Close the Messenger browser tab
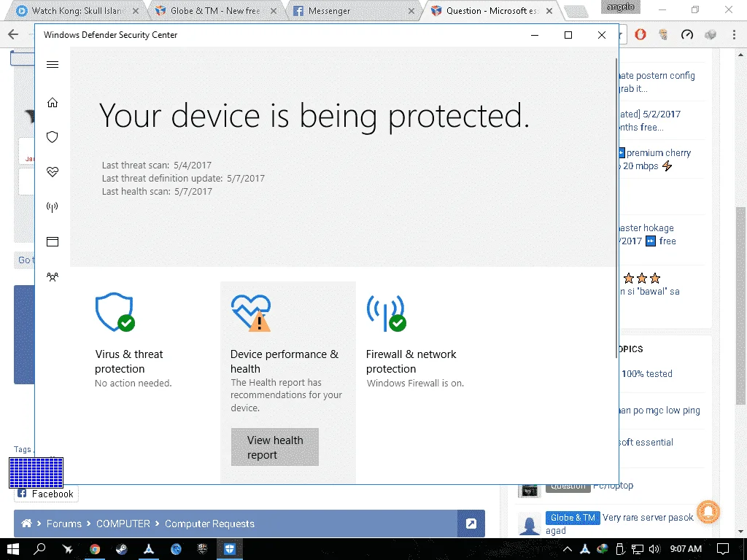The height and width of the screenshot is (560, 747). pyautogui.click(x=411, y=11)
